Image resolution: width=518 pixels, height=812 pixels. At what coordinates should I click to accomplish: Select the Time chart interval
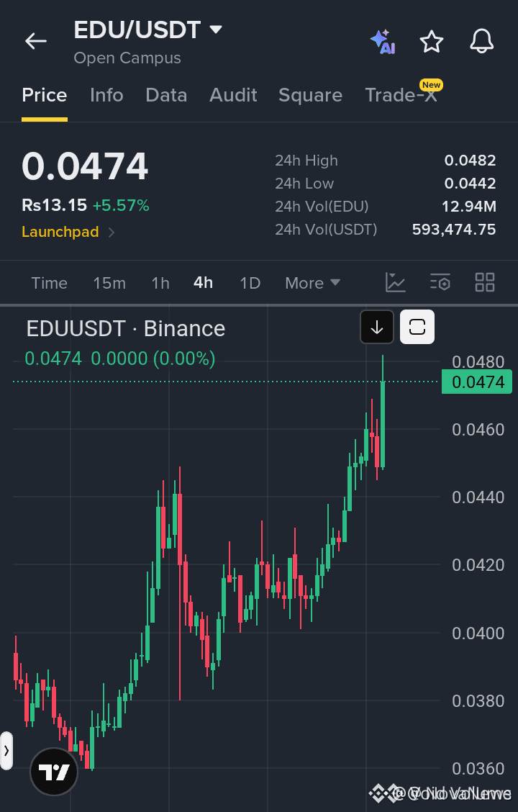tap(49, 283)
